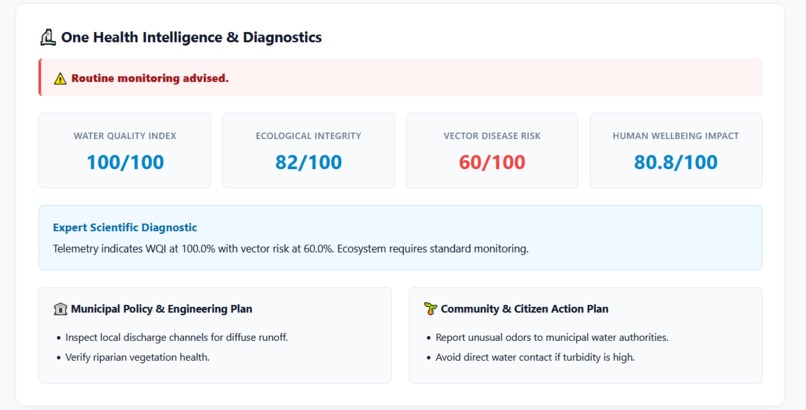The height and width of the screenshot is (410, 806).
Task: Click the 100/100 water quality value
Action: pyautogui.click(x=125, y=162)
